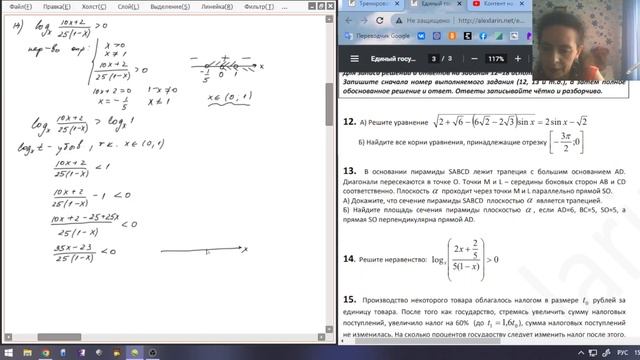Click the canvas scroll-right arrow
The height and width of the screenshot is (360, 640).
(321, 337)
